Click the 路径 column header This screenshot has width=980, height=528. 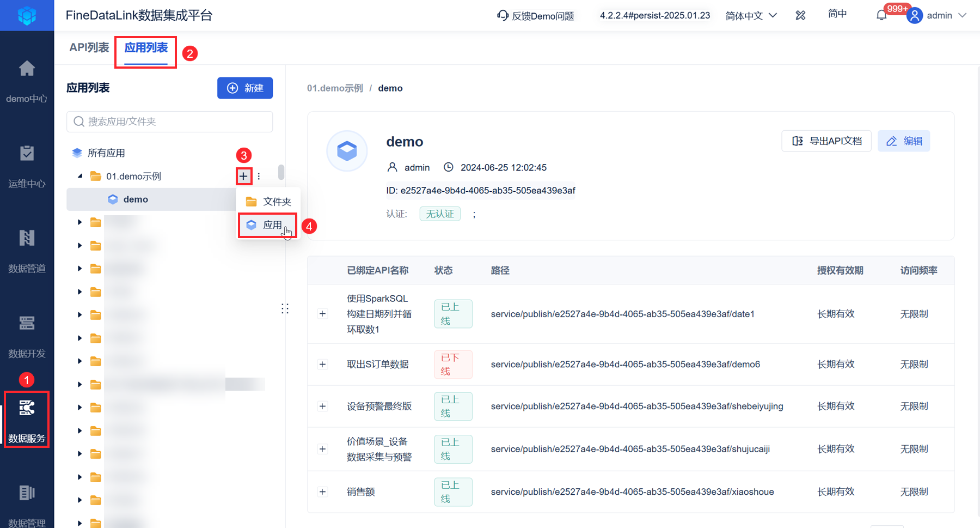click(500, 271)
